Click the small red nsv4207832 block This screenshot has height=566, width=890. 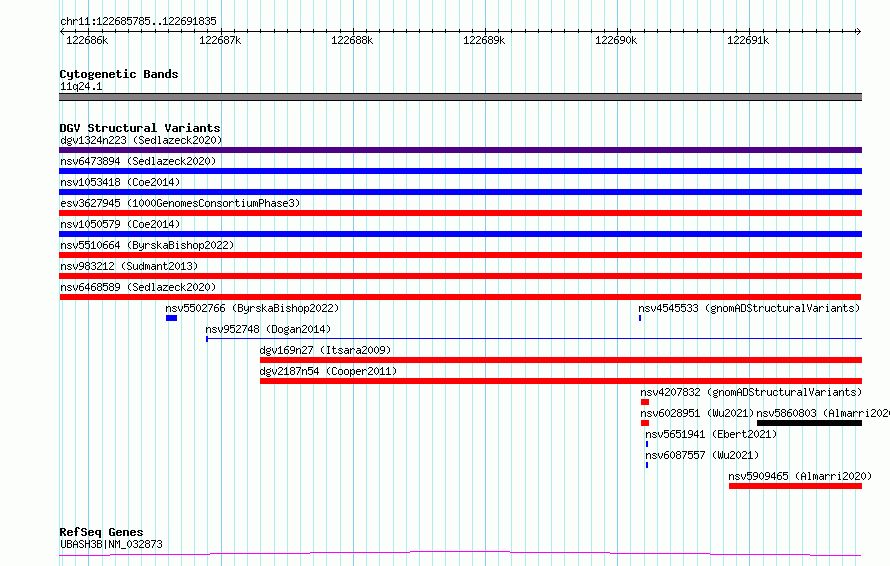645,402
